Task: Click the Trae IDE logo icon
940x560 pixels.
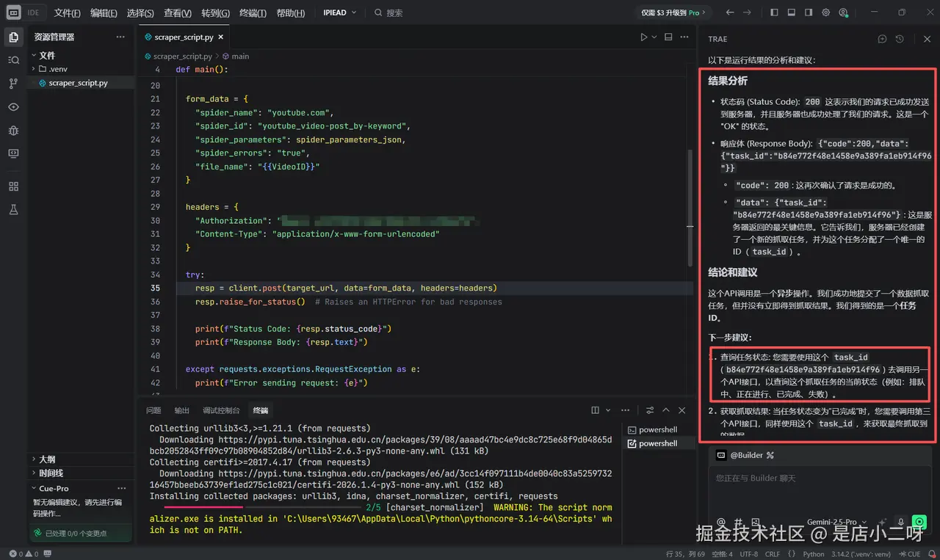Action: point(14,12)
